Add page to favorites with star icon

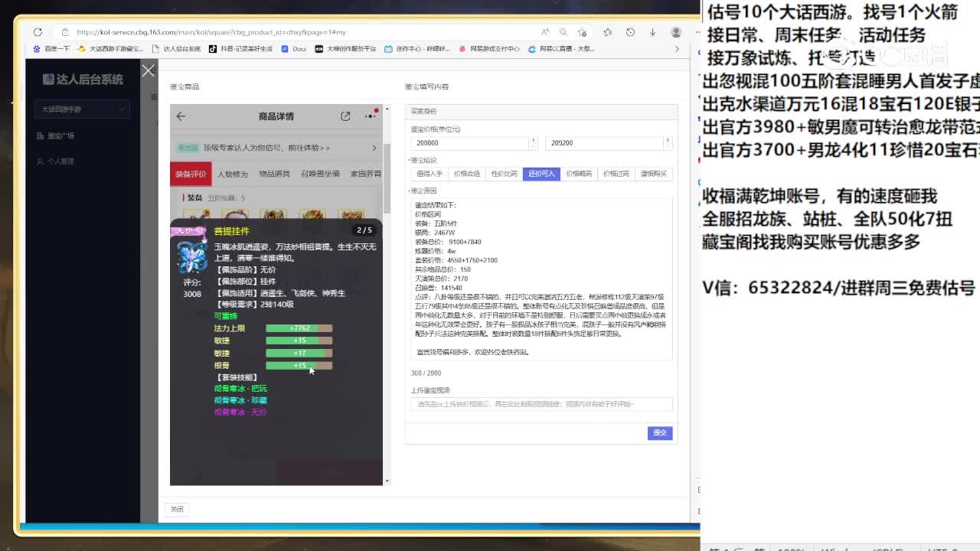tap(582, 32)
